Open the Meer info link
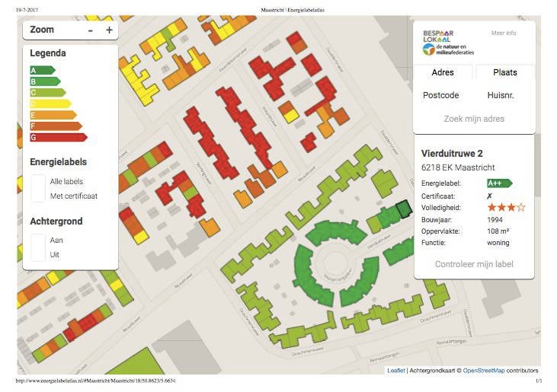The image size is (557, 392). coord(504,33)
